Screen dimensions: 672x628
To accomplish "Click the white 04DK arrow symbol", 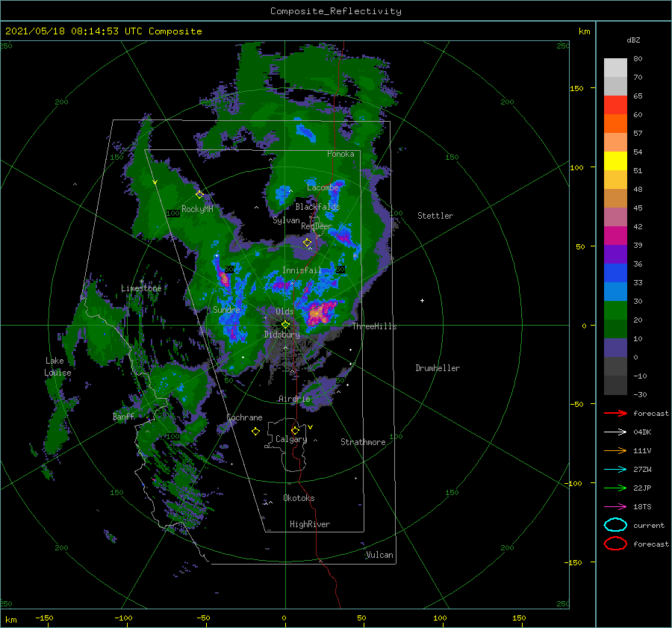I will 615,432.
